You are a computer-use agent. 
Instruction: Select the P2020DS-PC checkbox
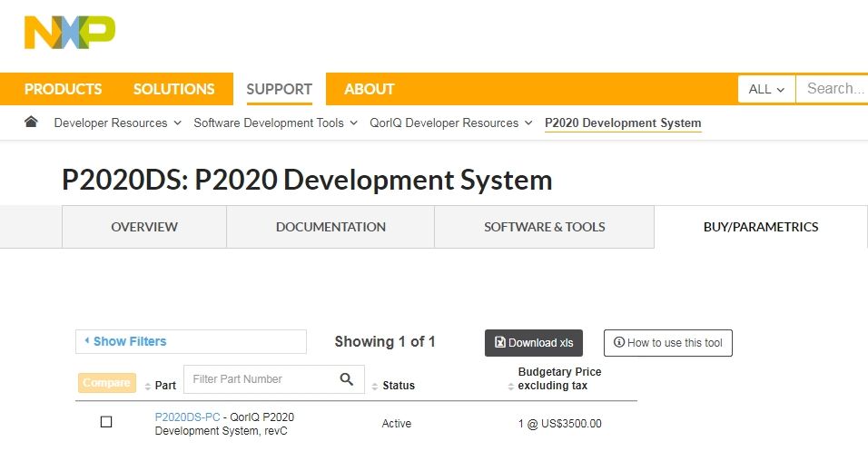tap(106, 422)
